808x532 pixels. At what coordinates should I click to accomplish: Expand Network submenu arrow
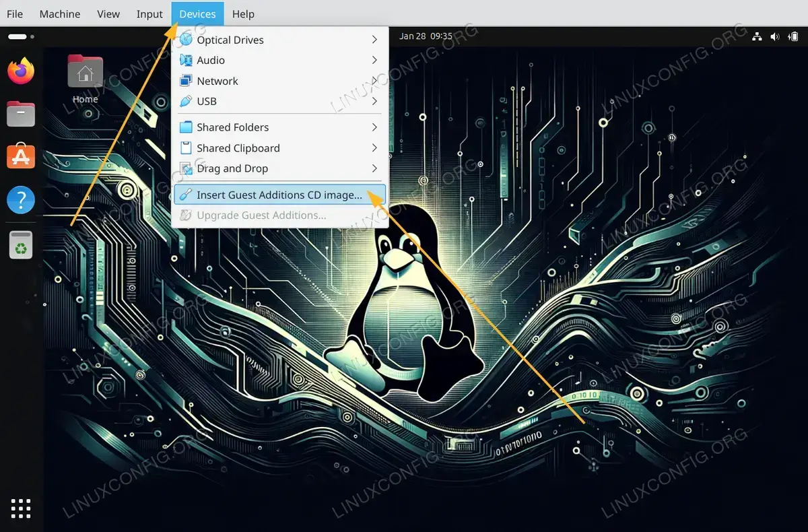click(x=375, y=81)
